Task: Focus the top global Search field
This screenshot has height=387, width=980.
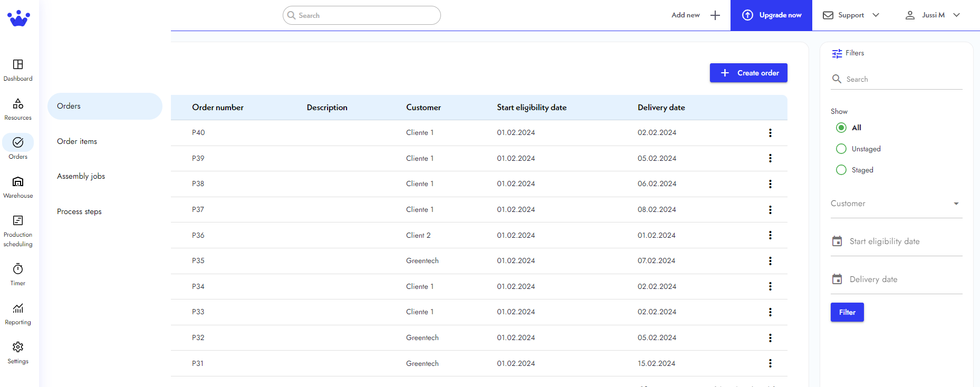Action: (362, 15)
